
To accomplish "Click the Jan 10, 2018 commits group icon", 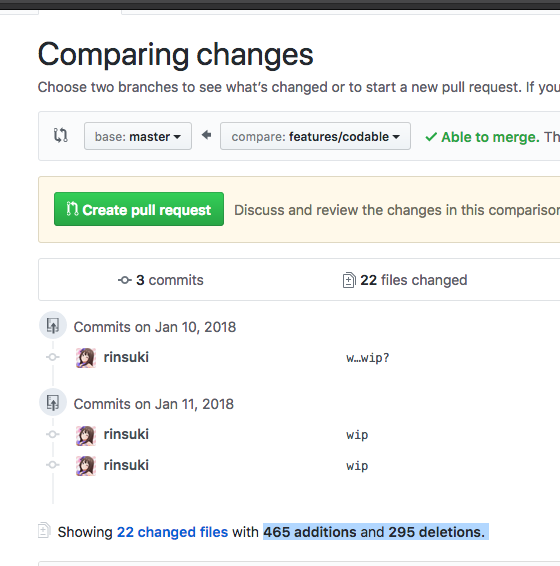I will (53, 326).
